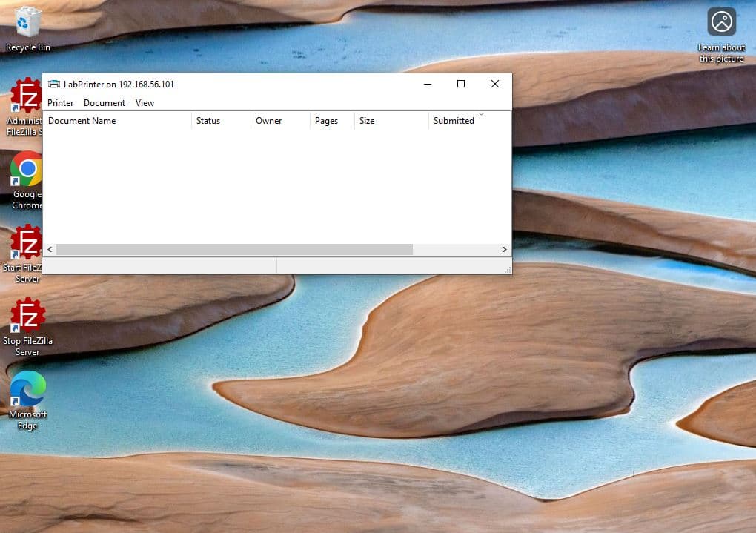Open Microsoft Edge desktop icon

[x=27, y=391]
